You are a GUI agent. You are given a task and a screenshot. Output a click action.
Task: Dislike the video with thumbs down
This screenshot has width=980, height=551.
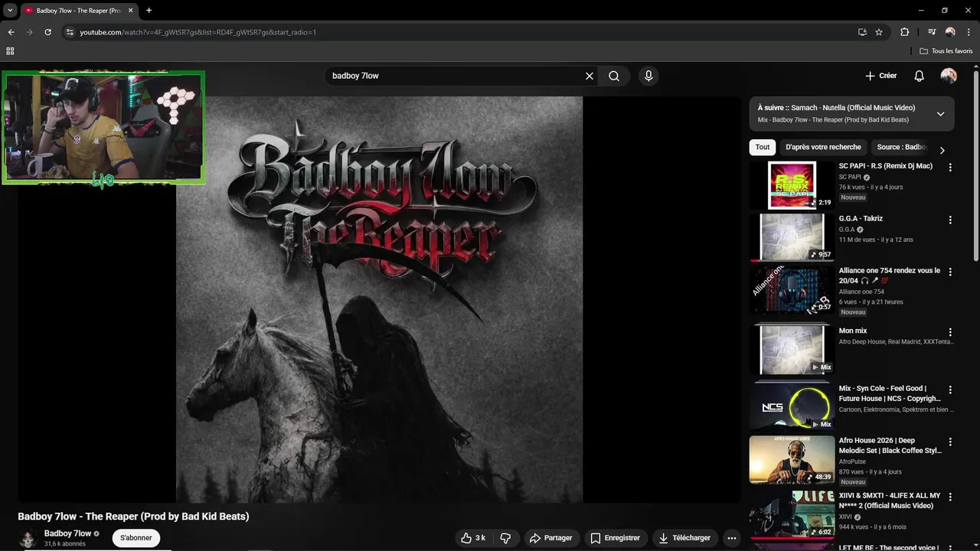(505, 538)
